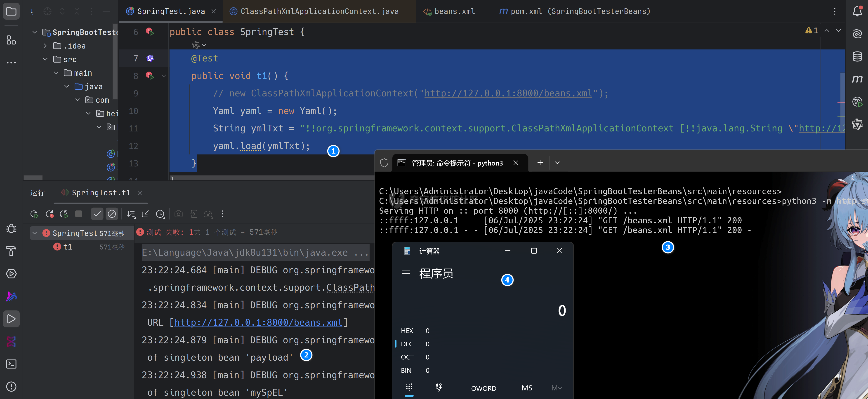Open beans.xml URL link in console

(x=258, y=323)
